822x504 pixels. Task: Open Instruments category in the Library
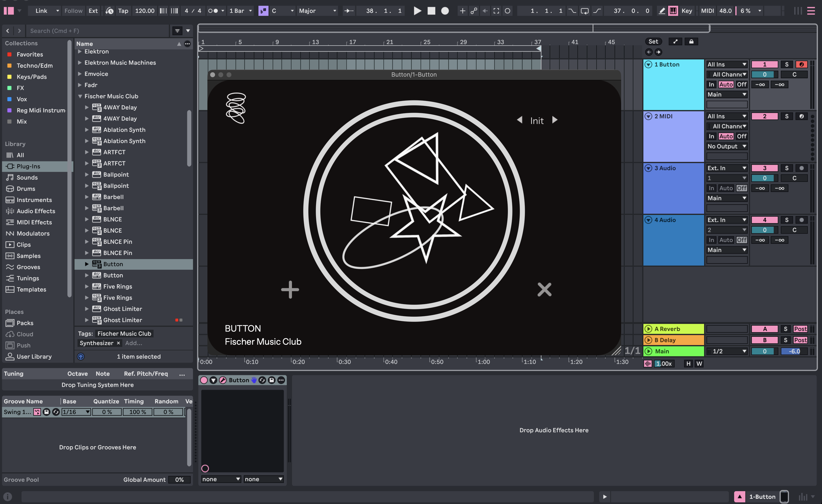pyautogui.click(x=34, y=200)
